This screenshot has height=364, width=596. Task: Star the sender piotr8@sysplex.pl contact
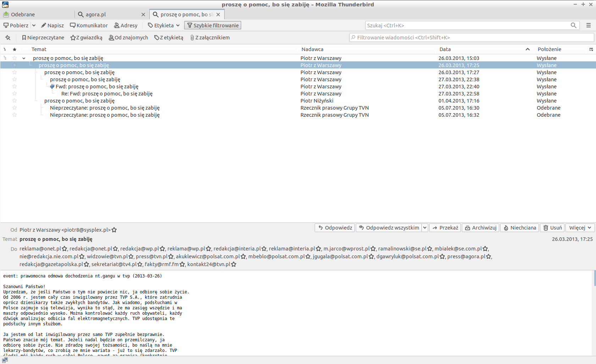(114, 230)
